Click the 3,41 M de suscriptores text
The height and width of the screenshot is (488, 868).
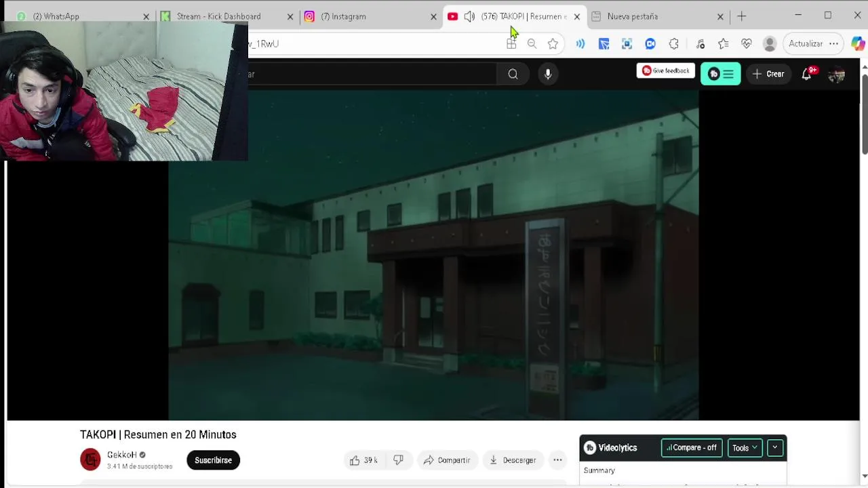pyautogui.click(x=140, y=466)
